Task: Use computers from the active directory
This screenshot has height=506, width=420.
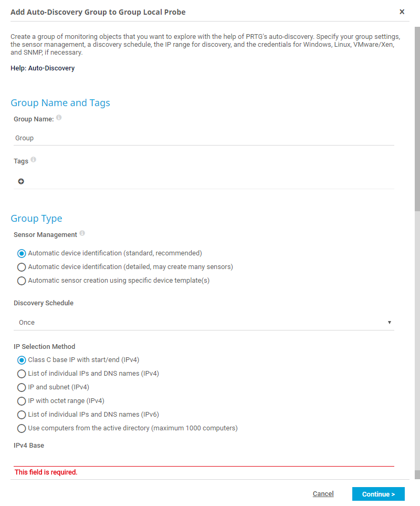Action: pyautogui.click(x=22, y=428)
